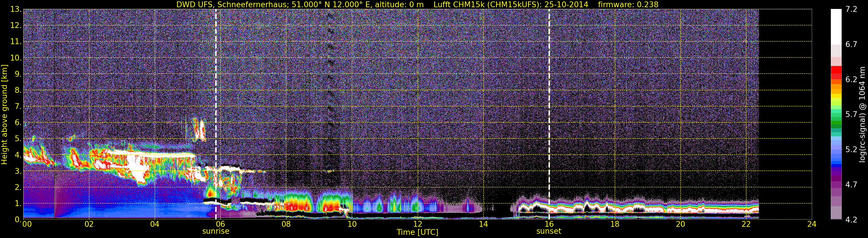Click the y-axis tick label "4."
The width and height of the screenshot is (868, 238).
click(x=18, y=155)
